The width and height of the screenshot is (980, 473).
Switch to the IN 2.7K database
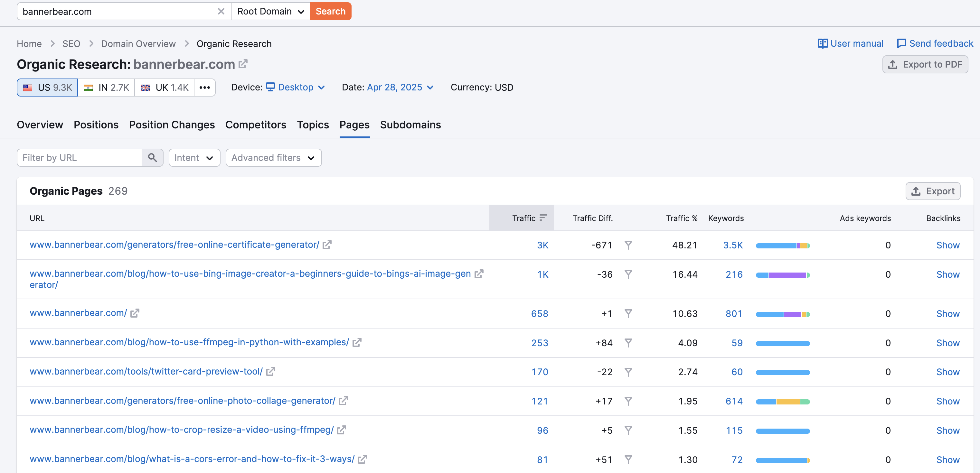(x=106, y=88)
